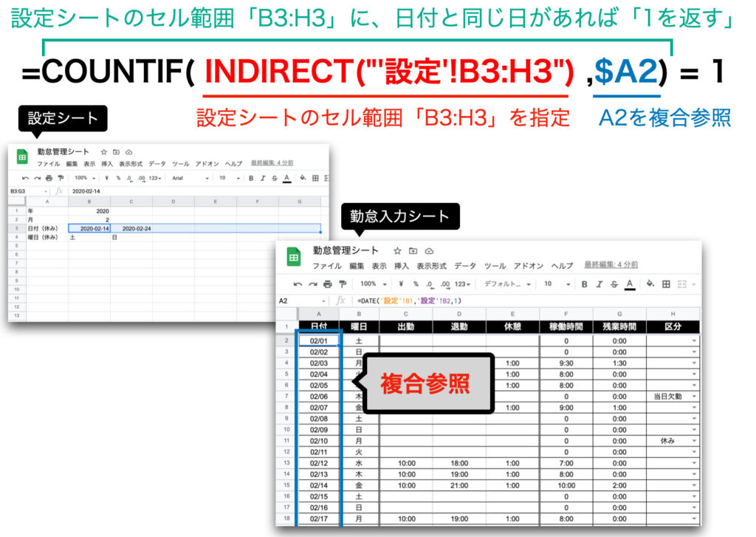The width and height of the screenshot is (756, 537).
Task: Click the merge cells icon in attendance sheet
Action: [x=681, y=284]
